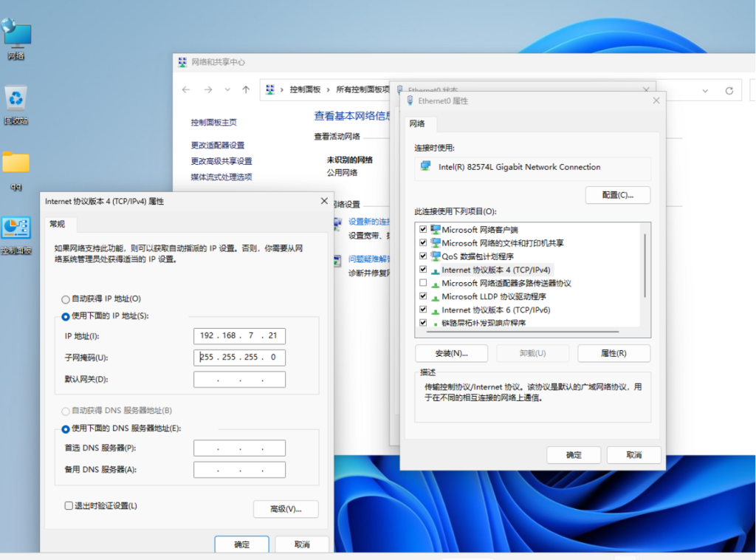Expand the breadcrumb chevron after 控制面板
The image size is (756, 560).
329,90
